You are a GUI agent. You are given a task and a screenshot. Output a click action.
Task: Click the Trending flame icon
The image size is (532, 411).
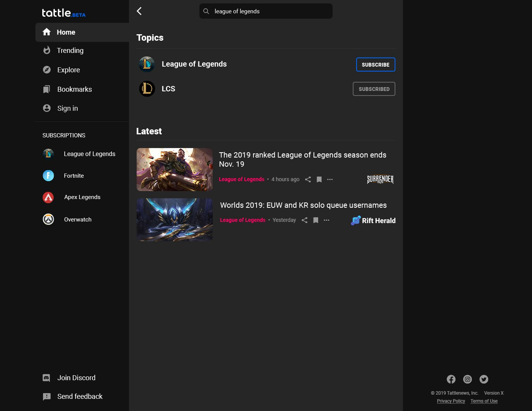pos(47,50)
